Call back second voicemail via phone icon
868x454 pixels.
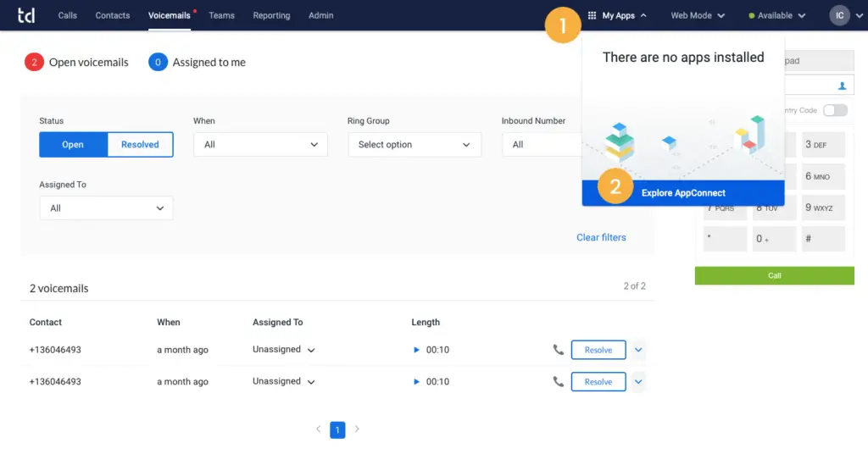[x=558, y=381]
